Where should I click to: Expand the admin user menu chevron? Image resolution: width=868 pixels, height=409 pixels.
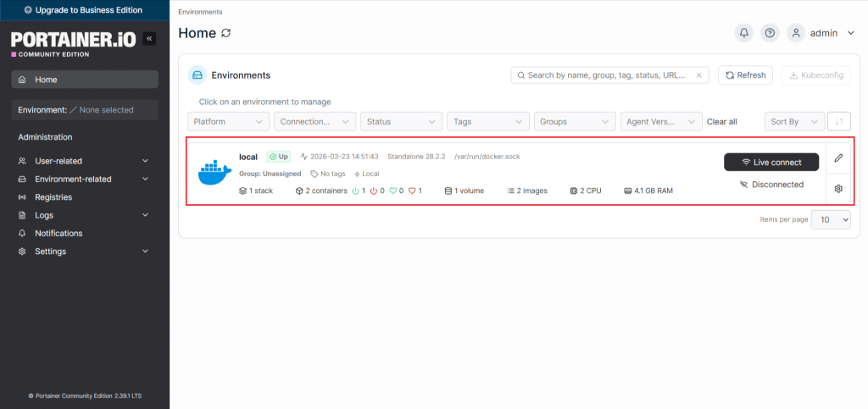(851, 33)
